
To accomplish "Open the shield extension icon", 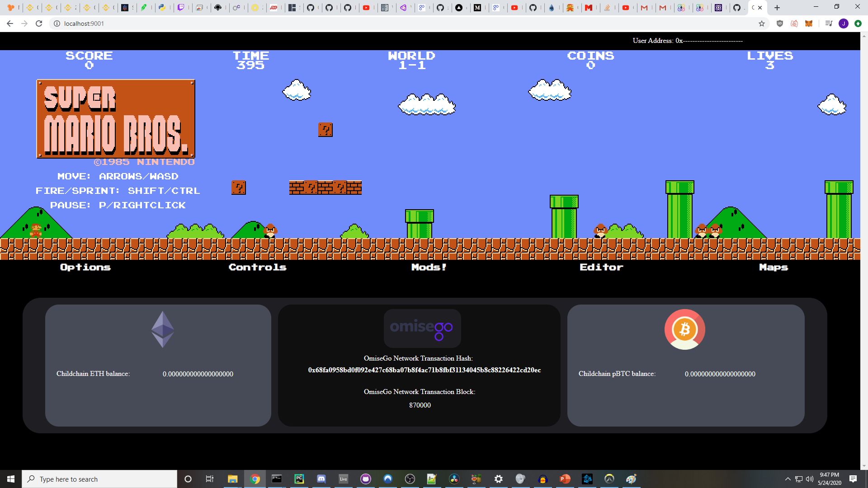I will click(780, 23).
